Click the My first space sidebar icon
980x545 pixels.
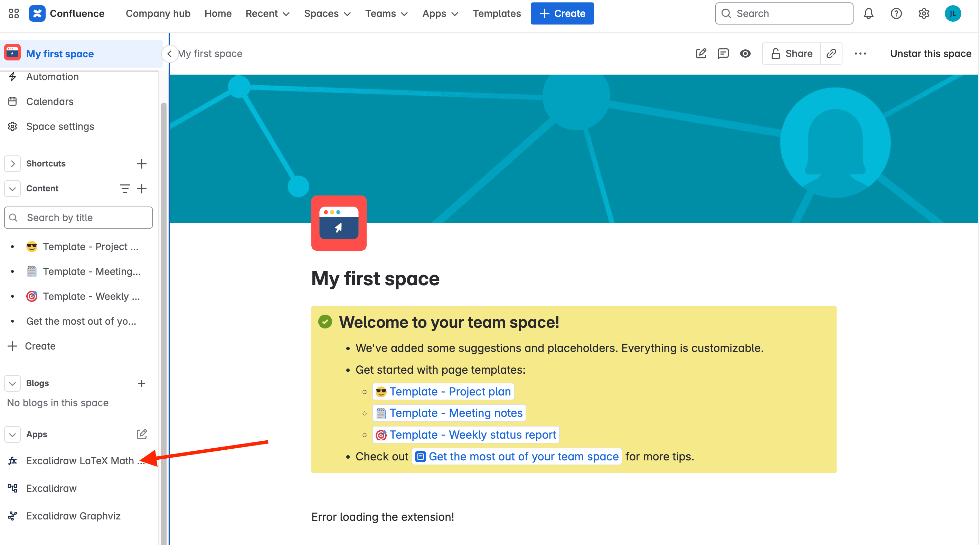(x=12, y=52)
